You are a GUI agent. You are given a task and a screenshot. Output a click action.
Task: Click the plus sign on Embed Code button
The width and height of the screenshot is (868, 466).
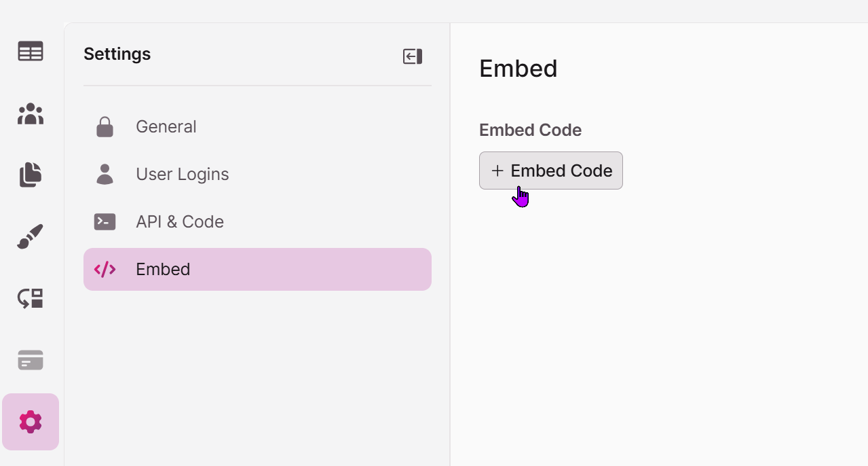[x=497, y=171]
